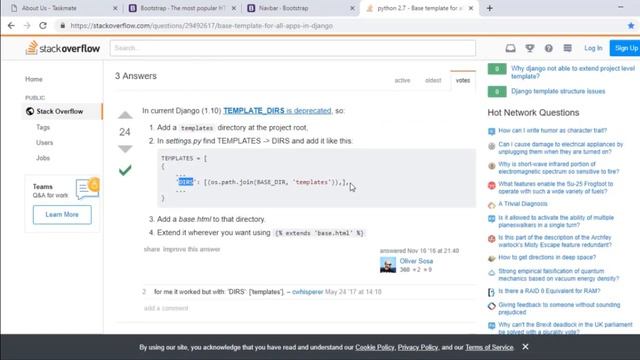This screenshot has width=640, height=360.
Task: Open Jobs in left sidebar
Action: [x=43, y=158]
